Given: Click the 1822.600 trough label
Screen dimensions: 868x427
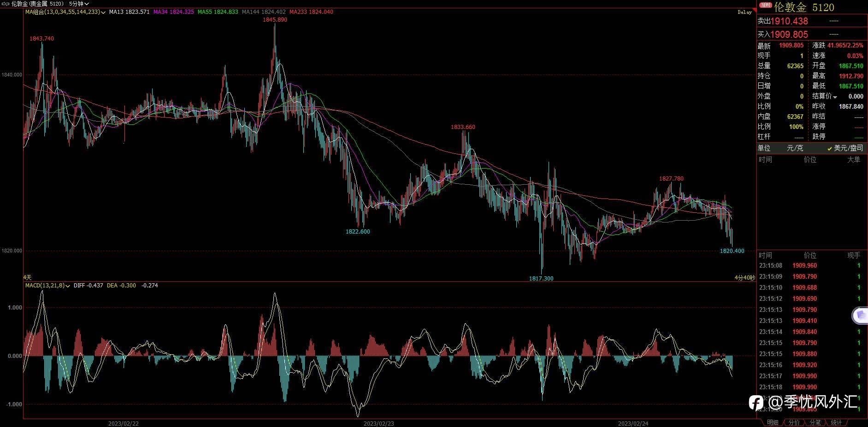Looking at the screenshot, I should (x=358, y=232).
